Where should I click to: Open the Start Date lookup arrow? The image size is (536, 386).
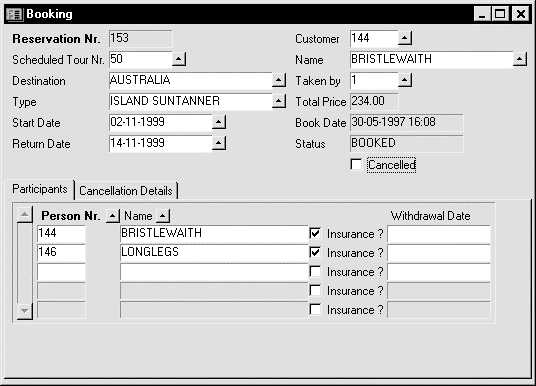[x=218, y=122]
